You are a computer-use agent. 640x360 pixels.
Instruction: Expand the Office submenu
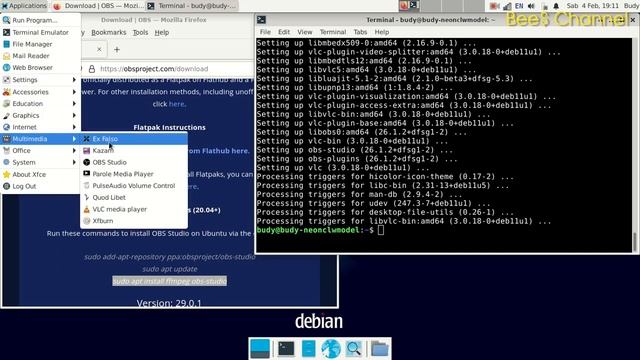[40, 151]
